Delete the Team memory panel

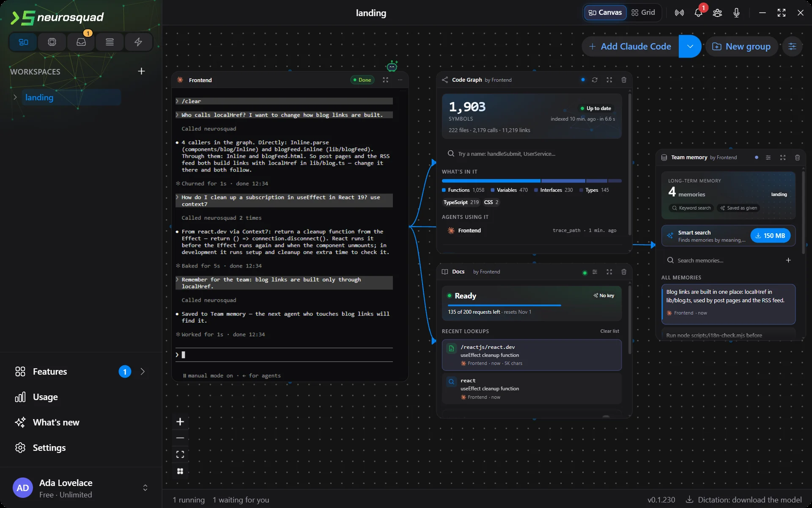(797, 157)
